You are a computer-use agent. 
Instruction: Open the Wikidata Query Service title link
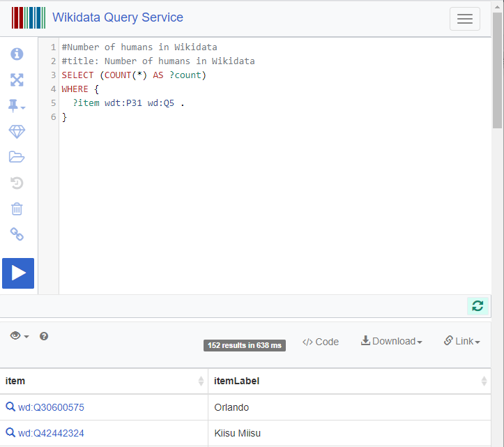(x=118, y=17)
